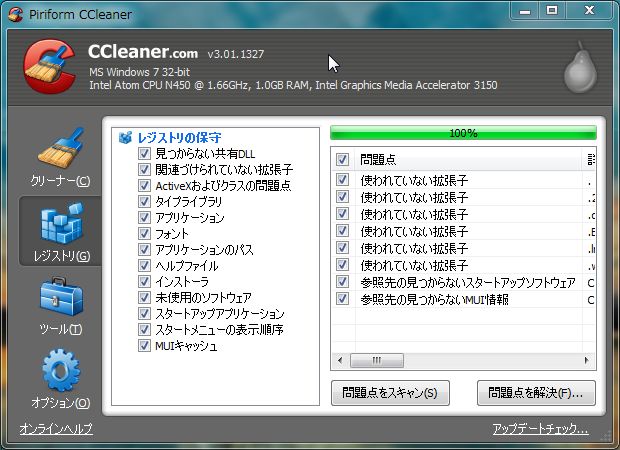
Task: Click the v3.01.1327 version text
Action: 236,54
